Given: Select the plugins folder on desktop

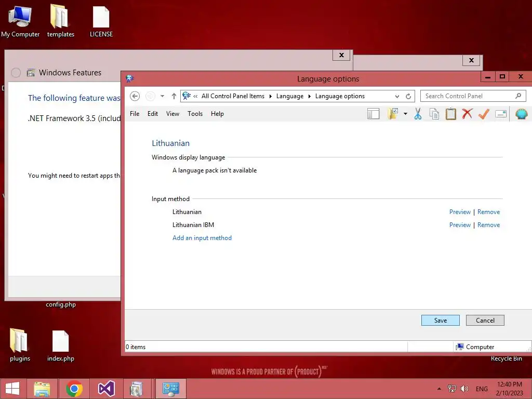Looking at the screenshot, I should point(20,344).
